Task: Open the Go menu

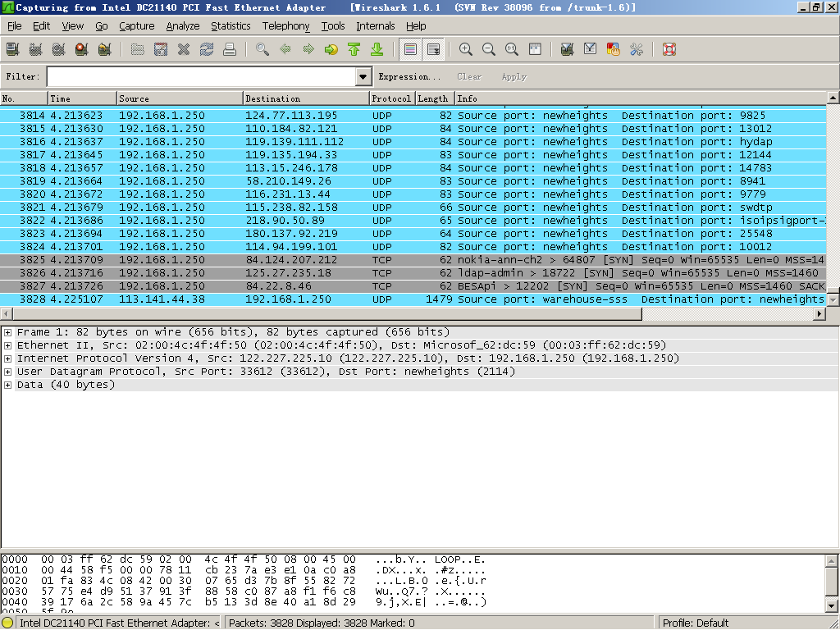Action: click(101, 25)
